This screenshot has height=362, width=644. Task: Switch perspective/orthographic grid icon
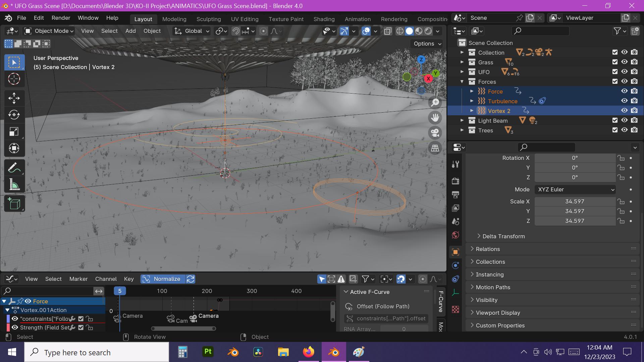tap(435, 148)
